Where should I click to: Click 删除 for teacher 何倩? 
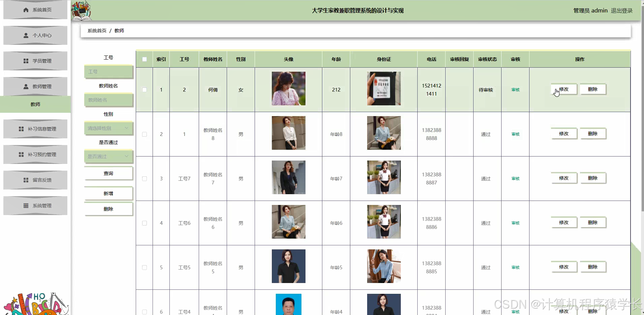coord(593,89)
